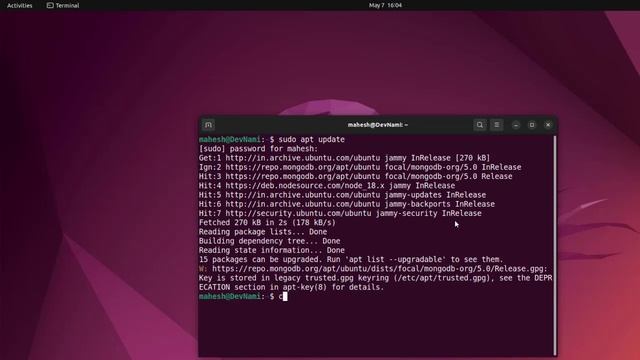The image size is (640, 360).
Task: Click 'Building dependency tree... Done' line
Action: (x=269, y=241)
